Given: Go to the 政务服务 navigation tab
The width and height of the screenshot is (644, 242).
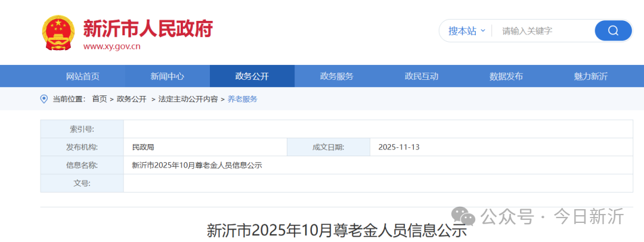Looking at the screenshot, I should (x=336, y=76).
